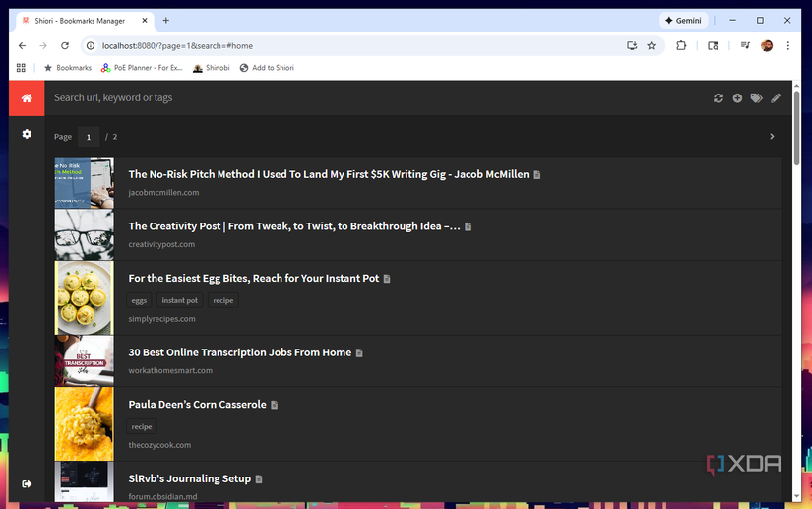Image resolution: width=812 pixels, height=509 pixels.
Task: Open PoE Planner bookmark
Action: (142, 68)
